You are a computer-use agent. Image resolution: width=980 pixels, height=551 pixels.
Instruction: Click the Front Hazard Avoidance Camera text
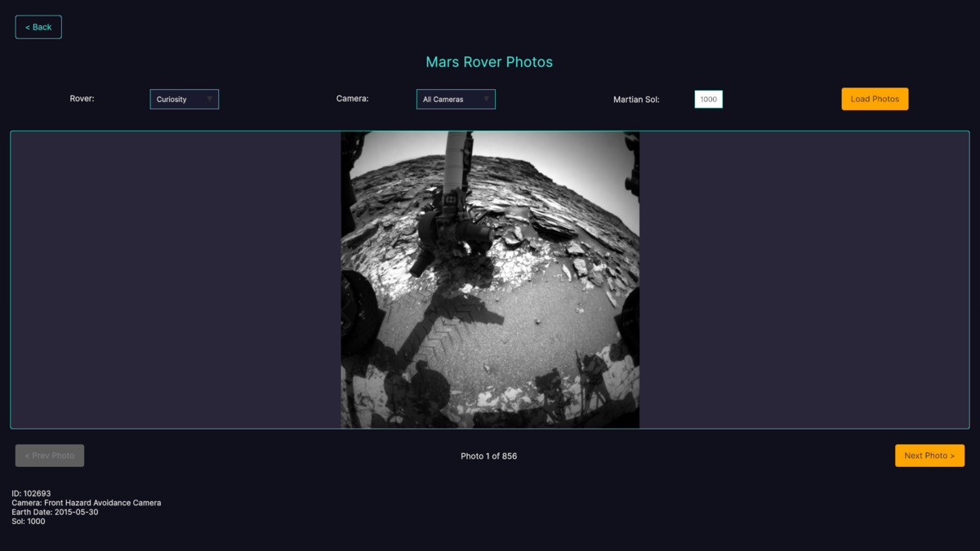102,503
